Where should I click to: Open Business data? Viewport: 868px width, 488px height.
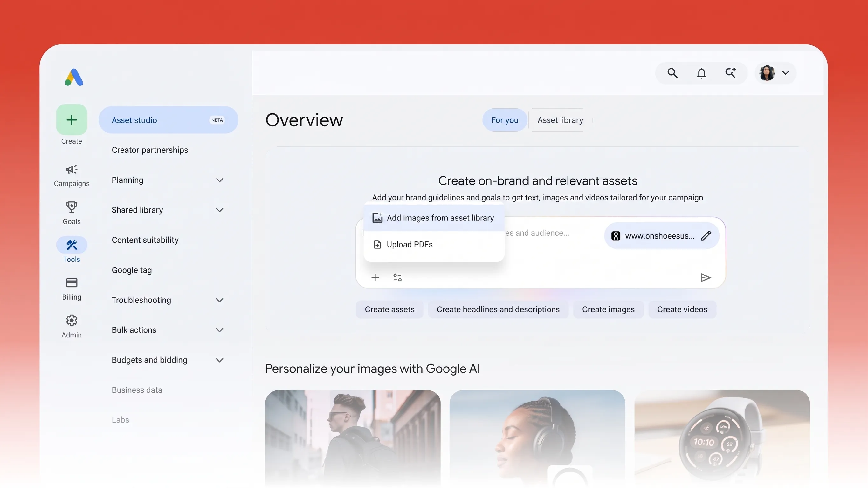[137, 390]
